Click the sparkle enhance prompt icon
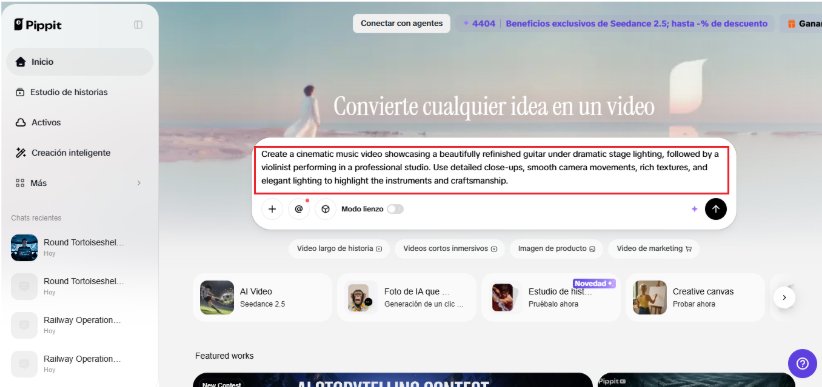This screenshot has width=822, height=387. coord(695,209)
